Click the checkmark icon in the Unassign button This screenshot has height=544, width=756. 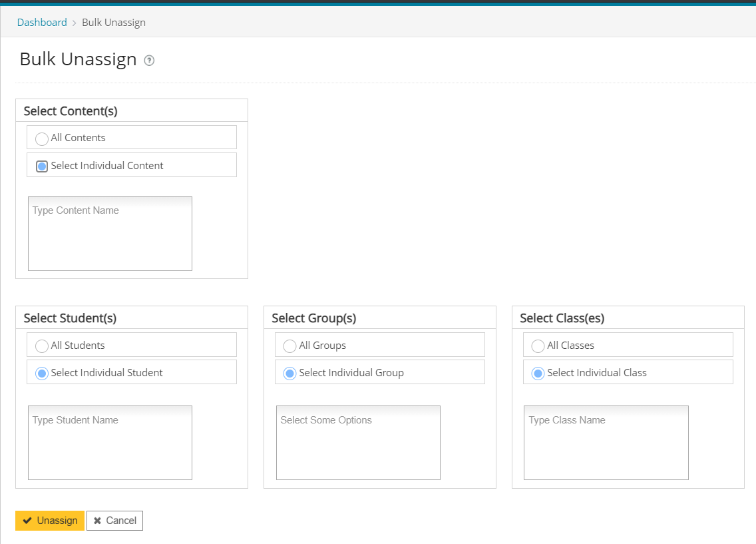tap(27, 520)
